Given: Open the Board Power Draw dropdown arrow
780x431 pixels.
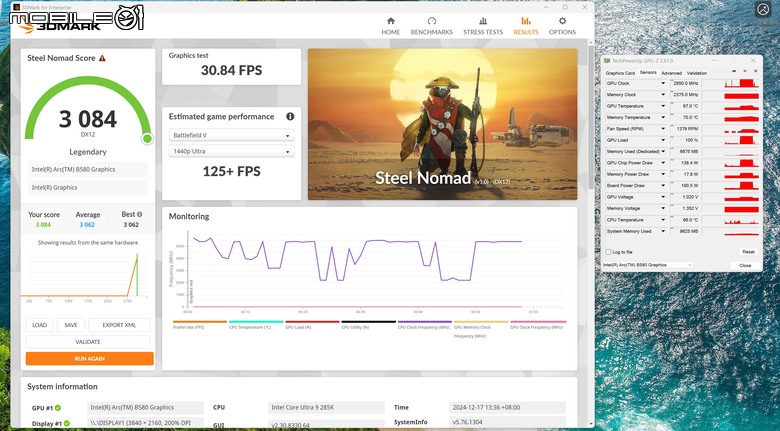Looking at the screenshot, I should tap(663, 186).
